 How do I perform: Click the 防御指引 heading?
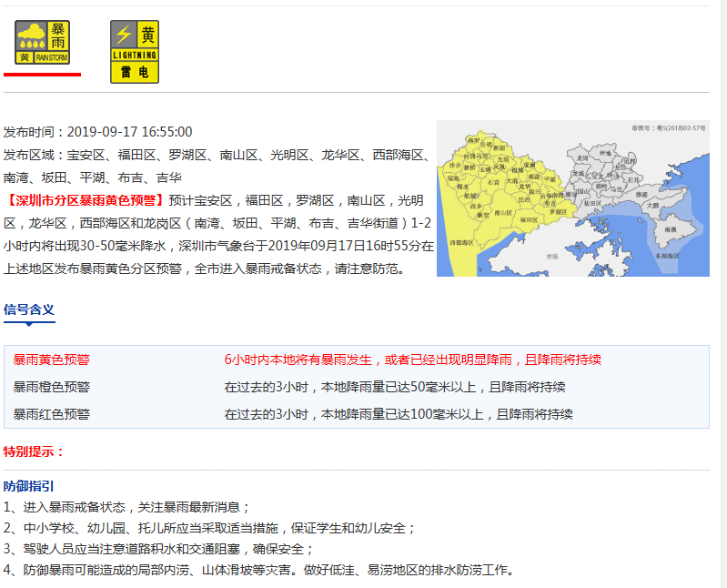(x=28, y=486)
